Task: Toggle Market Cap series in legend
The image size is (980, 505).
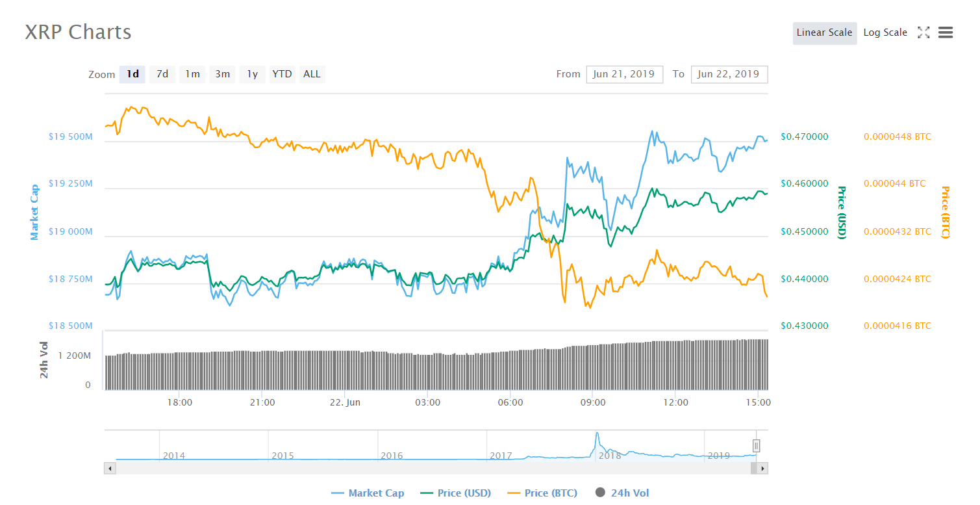Action: pyautogui.click(x=368, y=493)
